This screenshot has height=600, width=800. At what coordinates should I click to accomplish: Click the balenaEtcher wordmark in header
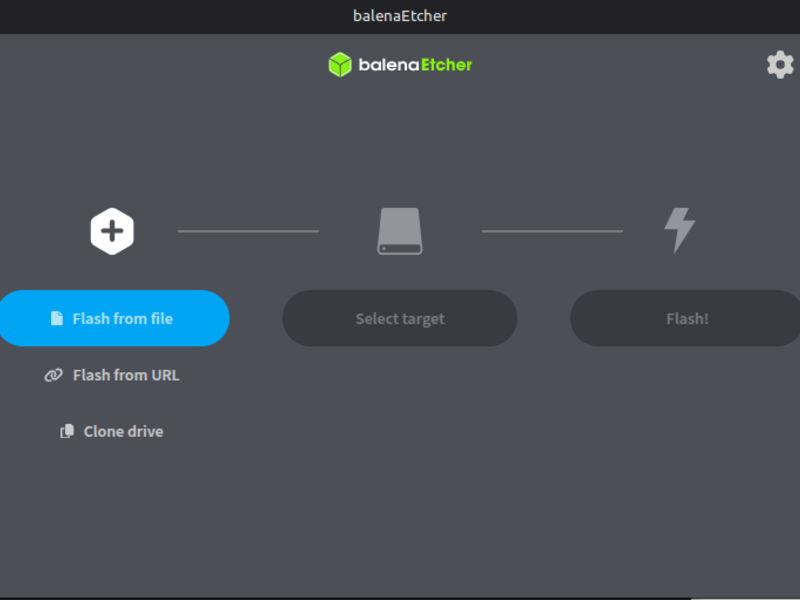tap(415, 65)
